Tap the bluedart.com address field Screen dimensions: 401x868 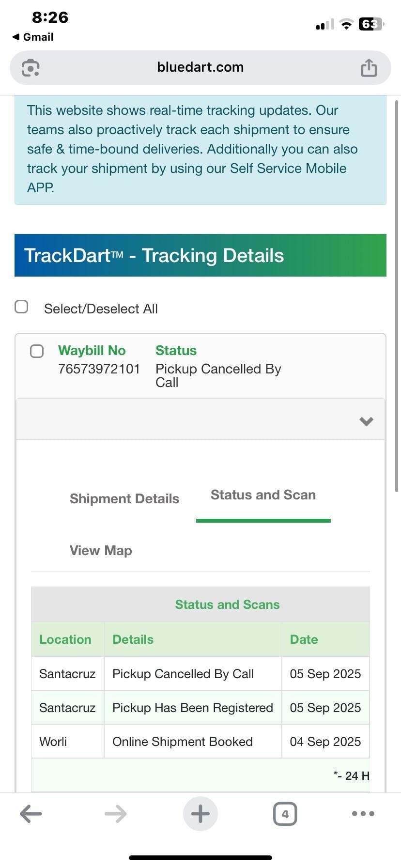[200, 67]
